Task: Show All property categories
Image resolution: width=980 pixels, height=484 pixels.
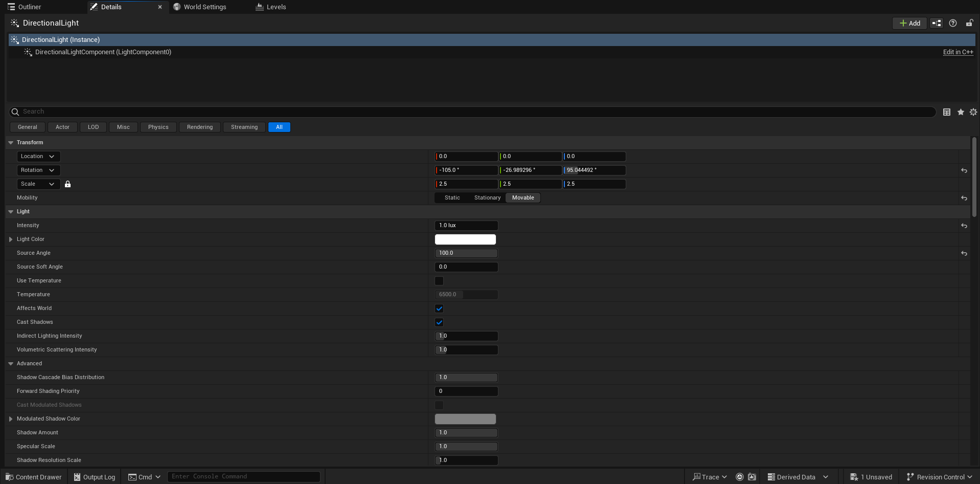Action: click(279, 127)
